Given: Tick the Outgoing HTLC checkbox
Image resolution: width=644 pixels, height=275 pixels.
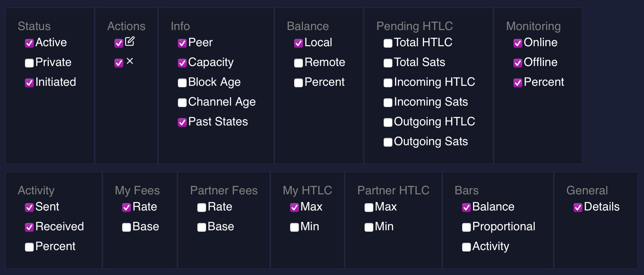Looking at the screenshot, I should click(x=388, y=122).
